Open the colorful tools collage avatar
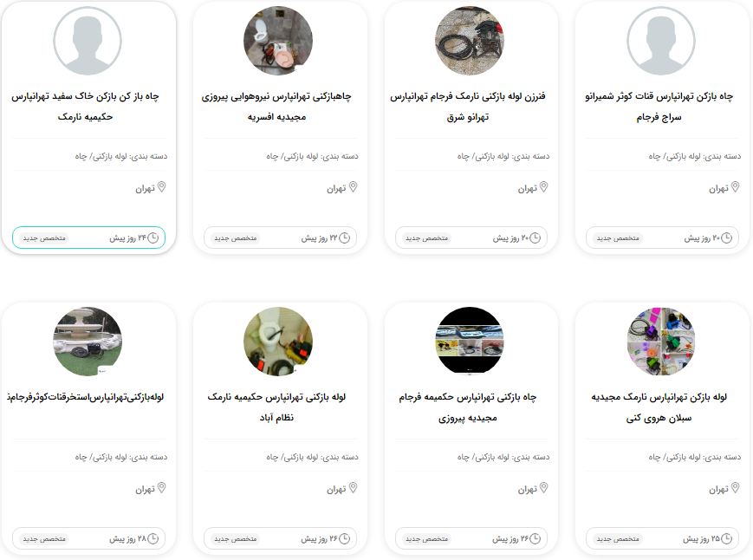753x560 pixels. (661, 342)
